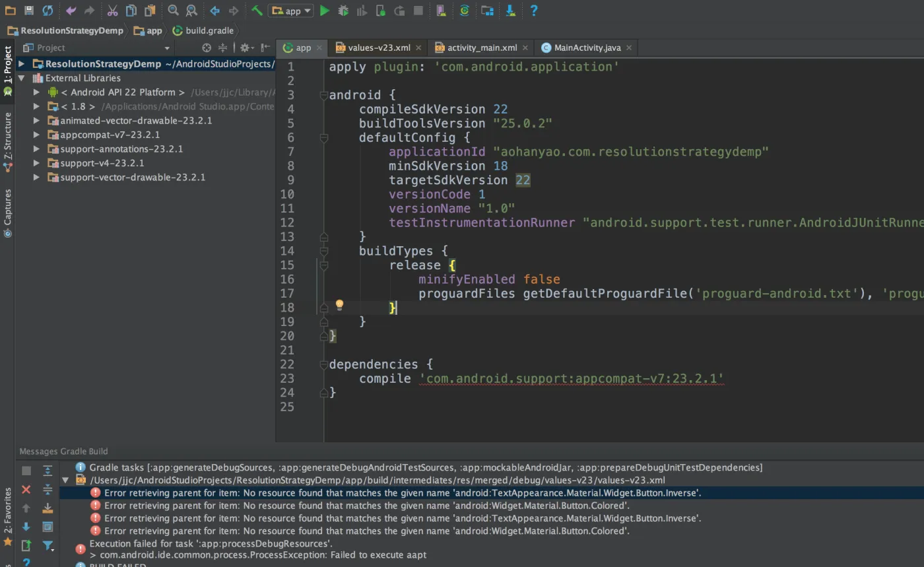Open the 1: Project side tool window
Screen dimensions: 924x567
(x=7, y=70)
